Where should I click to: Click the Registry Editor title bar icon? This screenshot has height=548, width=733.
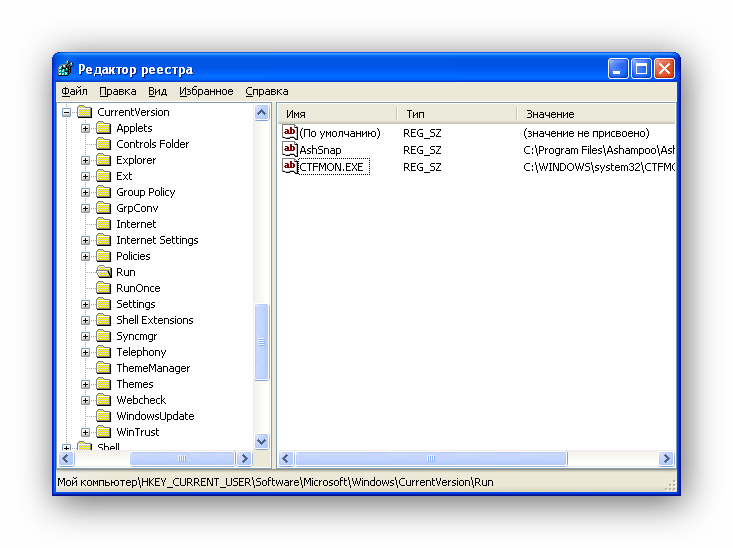tap(66, 69)
